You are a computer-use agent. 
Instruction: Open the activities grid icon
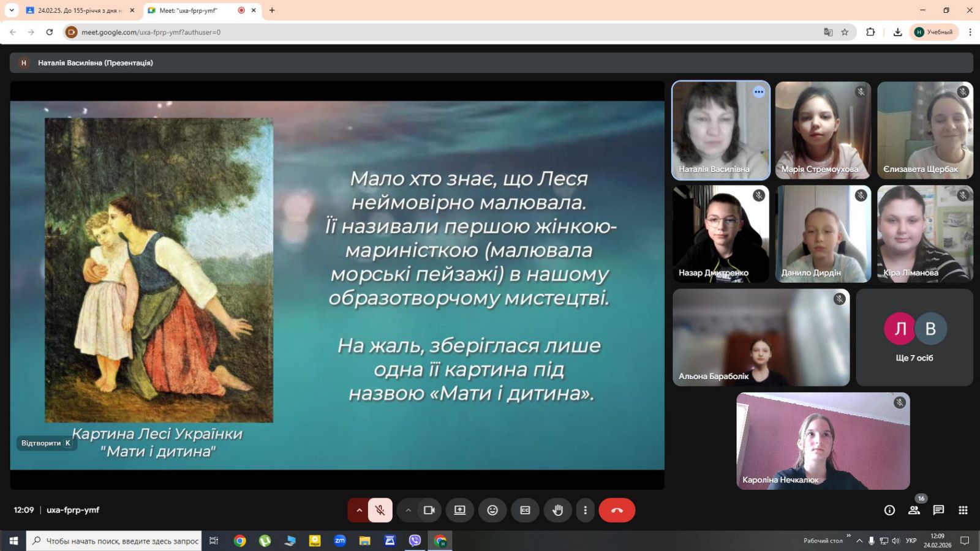click(963, 510)
